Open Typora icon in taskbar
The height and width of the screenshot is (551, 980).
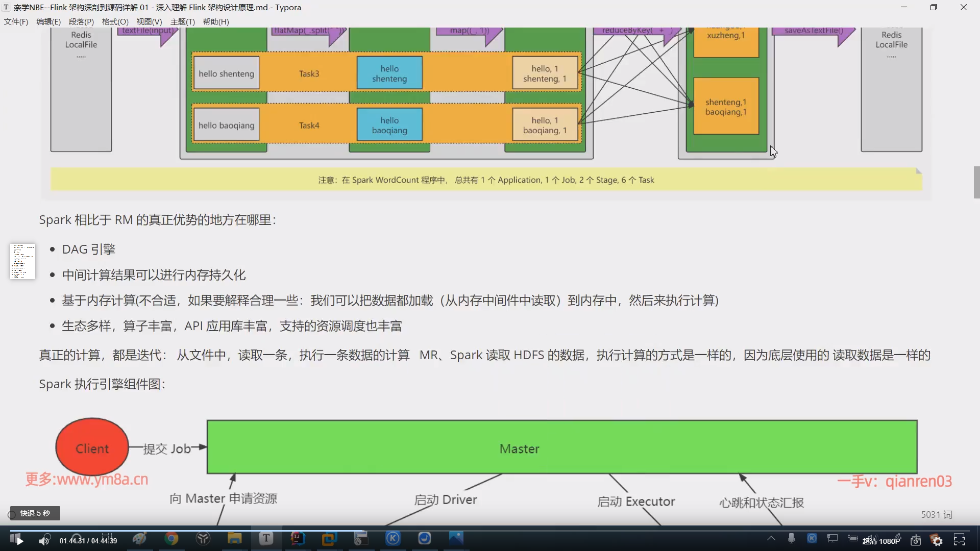click(266, 538)
